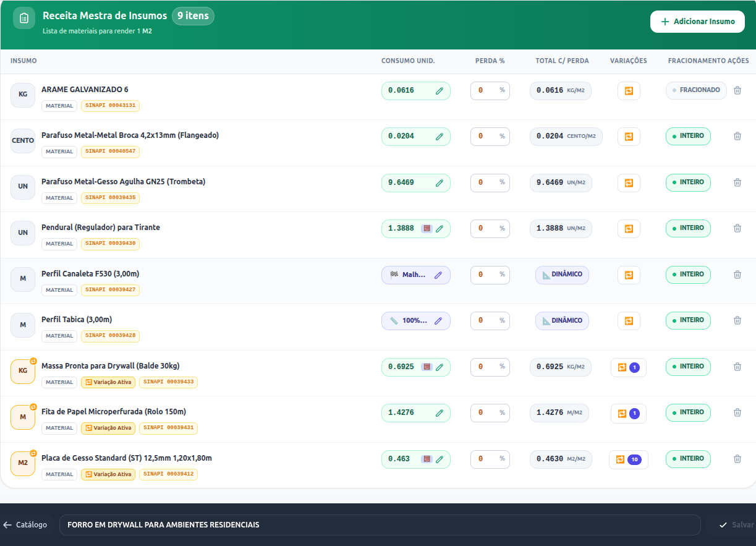Click Perda % input for Fita de Papel
The width and height of the screenshot is (756, 546).
[490, 413]
